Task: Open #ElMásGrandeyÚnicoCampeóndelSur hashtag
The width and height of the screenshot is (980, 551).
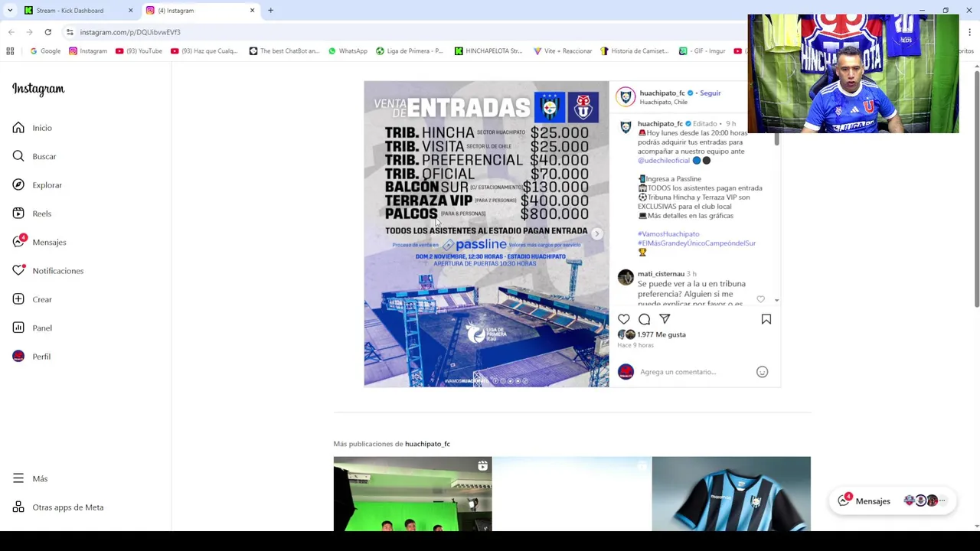Action: tap(697, 243)
